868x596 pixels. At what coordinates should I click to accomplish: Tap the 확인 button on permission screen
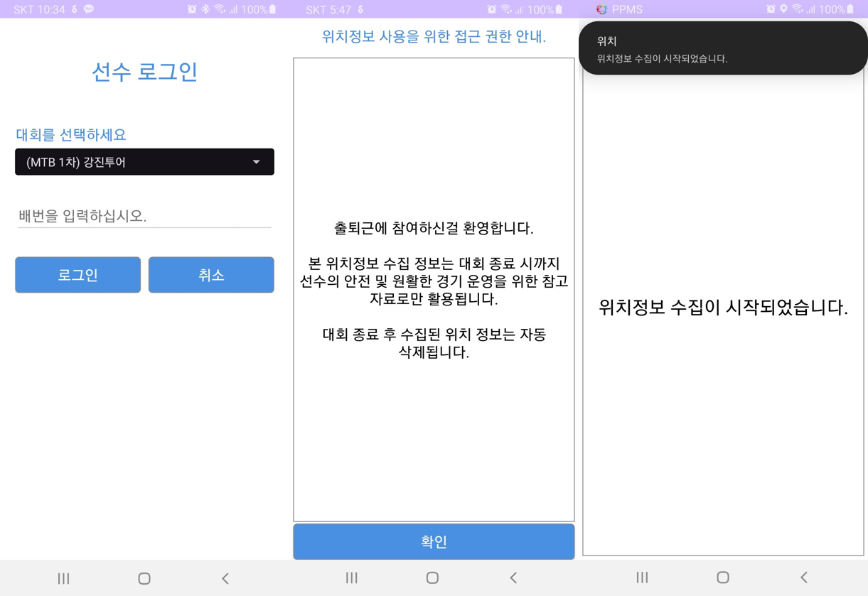434,542
